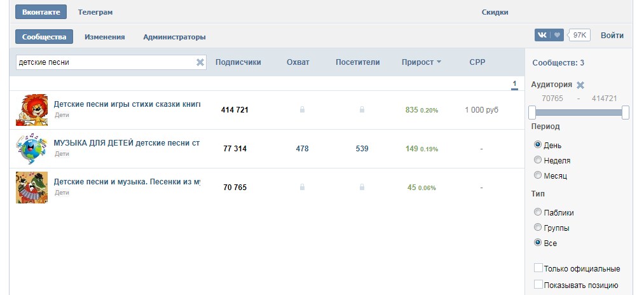Viewport: 644px width, 295px height.
Task: Click the left handle of the audience slider
Action: (532, 113)
